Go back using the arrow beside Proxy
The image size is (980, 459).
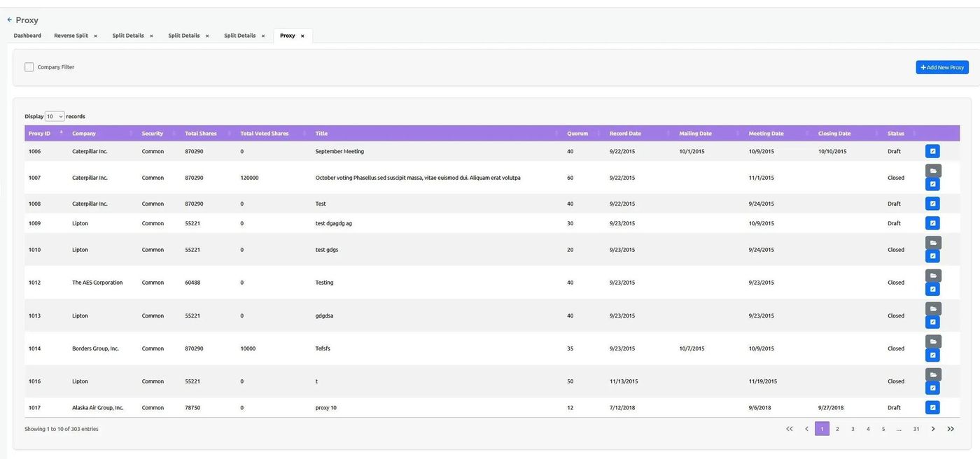pyautogui.click(x=9, y=20)
